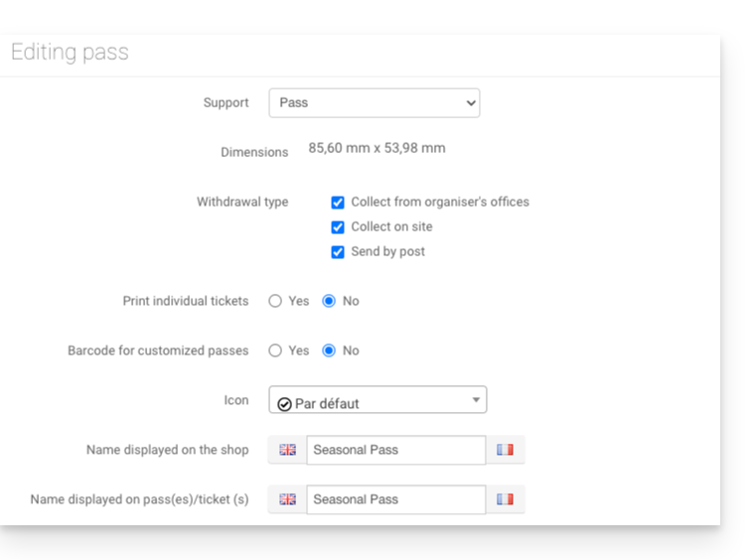Viewport: 755px width, 560px height.
Task: Select No for Barcode for customized passes
Action: pos(329,350)
